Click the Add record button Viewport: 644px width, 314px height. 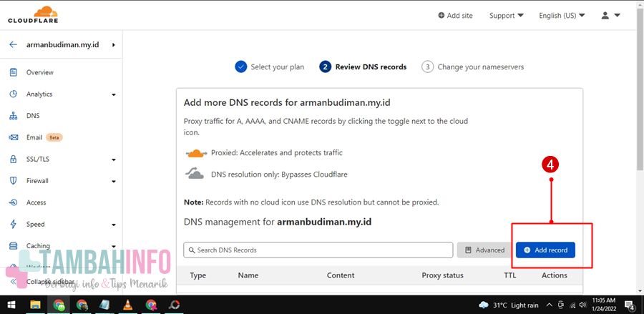coord(545,250)
